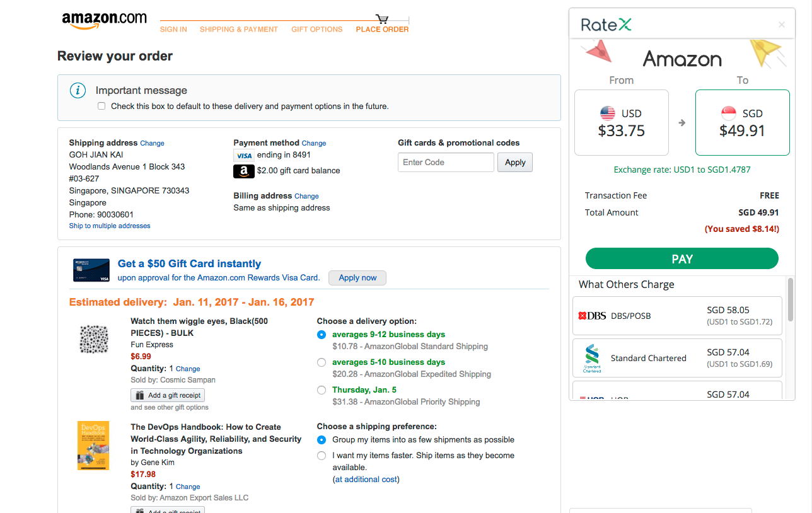Click the shopping cart progress icon
Viewport: 812px width, 513px height.
[x=382, y=19]
